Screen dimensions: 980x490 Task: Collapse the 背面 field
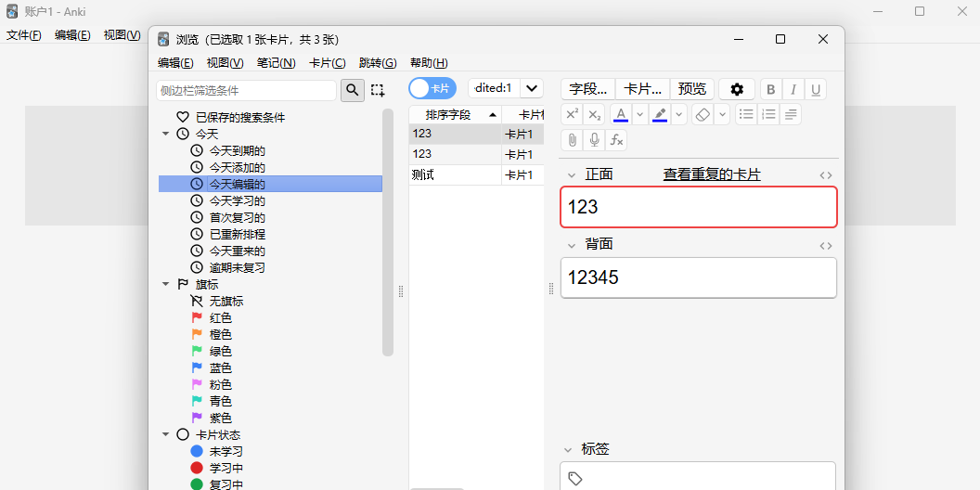(571, 246)
